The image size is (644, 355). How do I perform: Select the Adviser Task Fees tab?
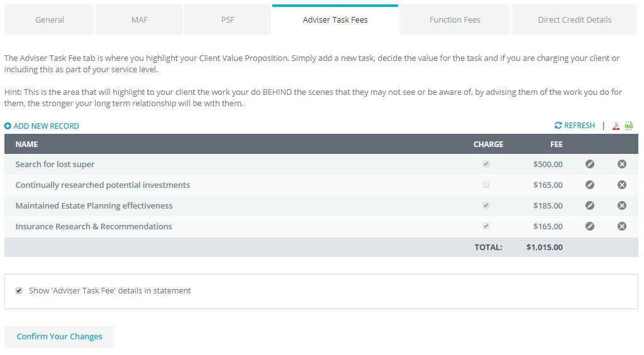click(335, 19)
